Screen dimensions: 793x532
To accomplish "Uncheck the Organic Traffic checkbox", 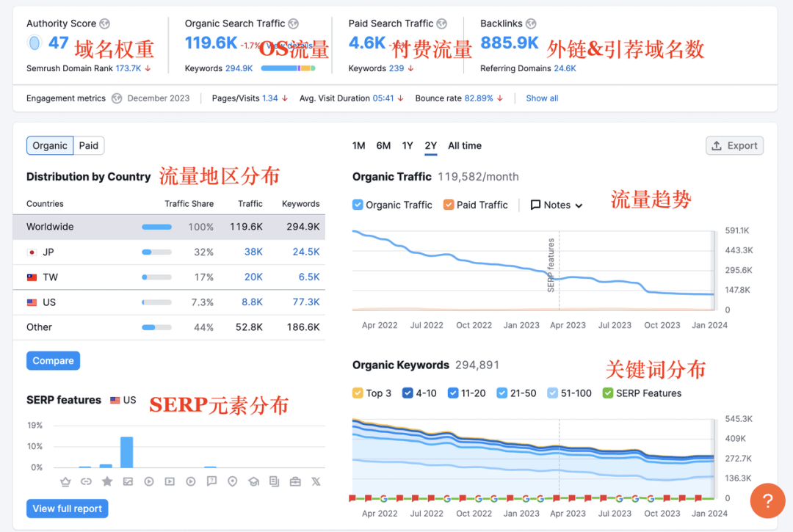I will click(x=358, y=205).
